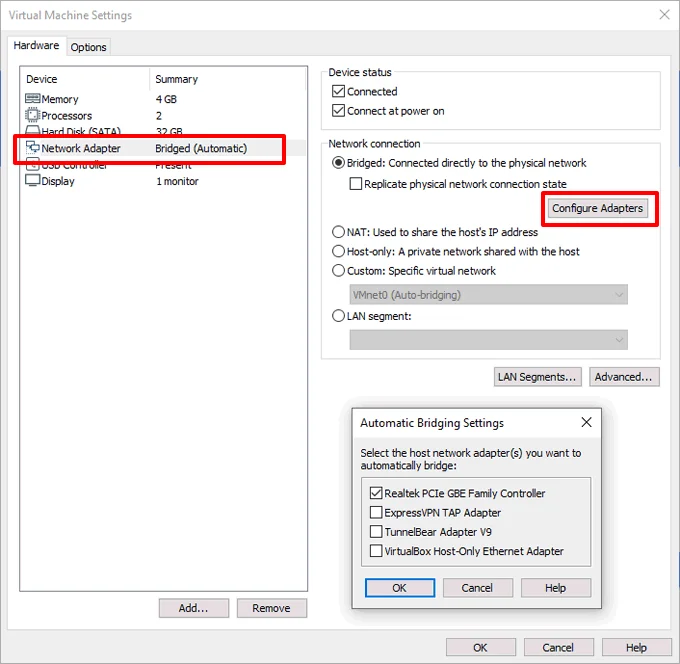This screenshot has height=664, width=680.
Task: Select the Bridged network radio button
Action: point(338,163)
